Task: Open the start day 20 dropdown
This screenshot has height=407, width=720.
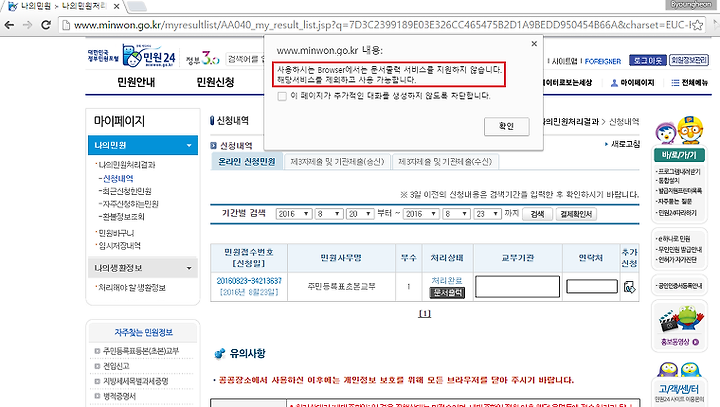Action: (360, 214)
